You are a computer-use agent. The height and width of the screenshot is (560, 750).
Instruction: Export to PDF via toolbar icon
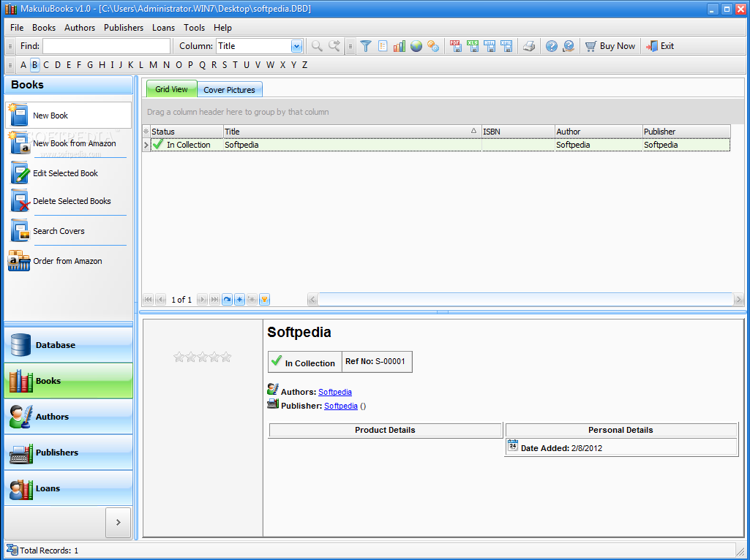[x=455, y=46]
